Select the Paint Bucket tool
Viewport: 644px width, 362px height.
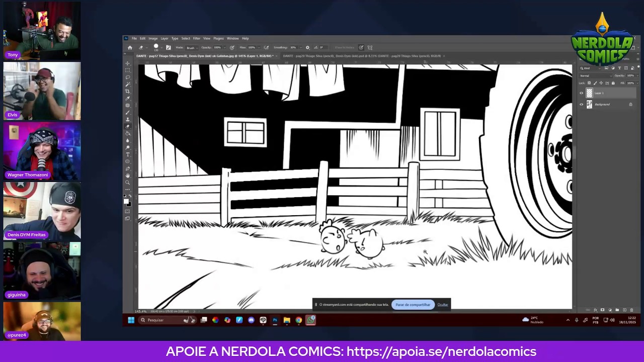pyautogui.click(x=127, y=134)
